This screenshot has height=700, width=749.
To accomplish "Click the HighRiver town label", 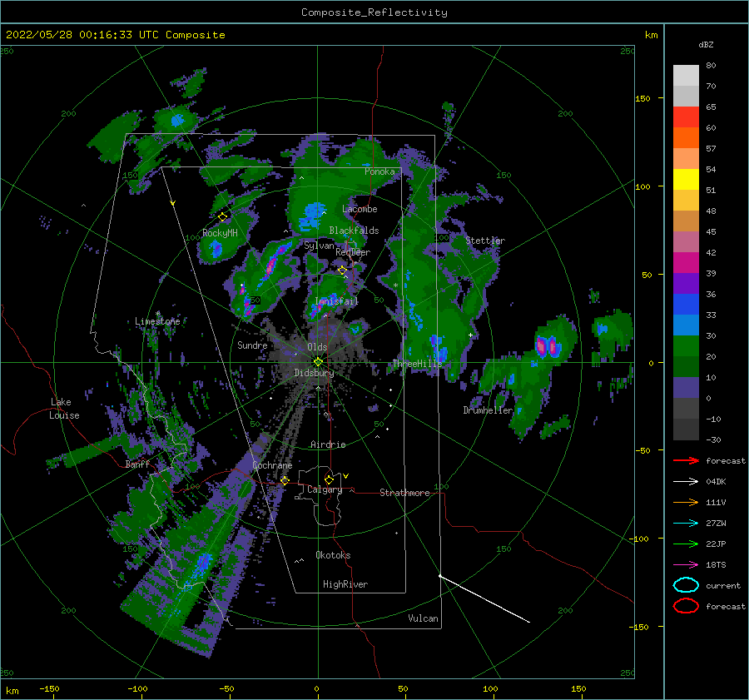I will click(x=345, y=585).
